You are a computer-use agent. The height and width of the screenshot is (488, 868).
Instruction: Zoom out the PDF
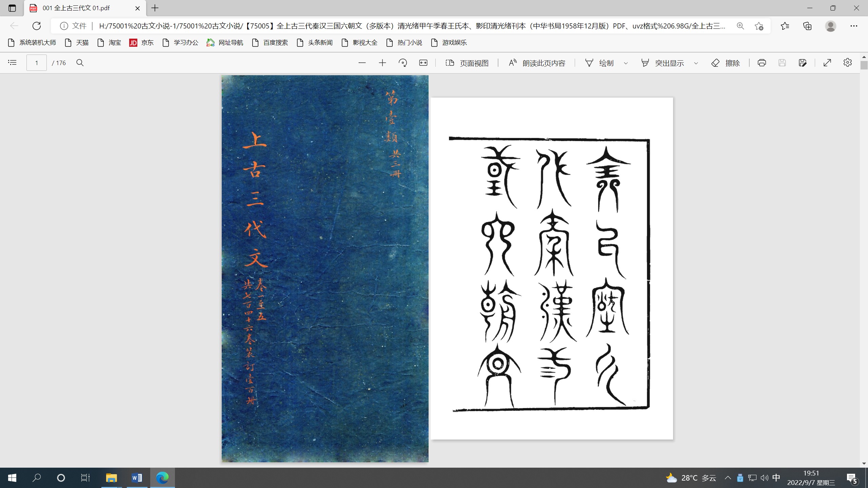click(362, 63)
